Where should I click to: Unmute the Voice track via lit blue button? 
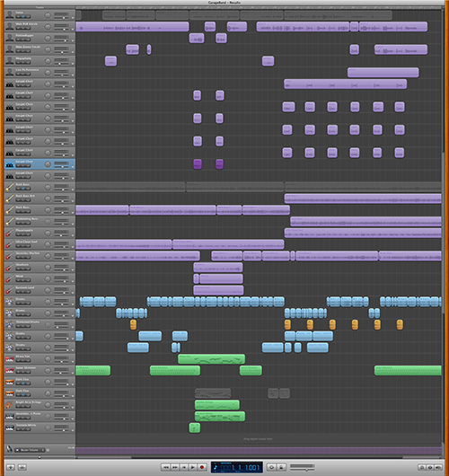[x=23, y=17]
